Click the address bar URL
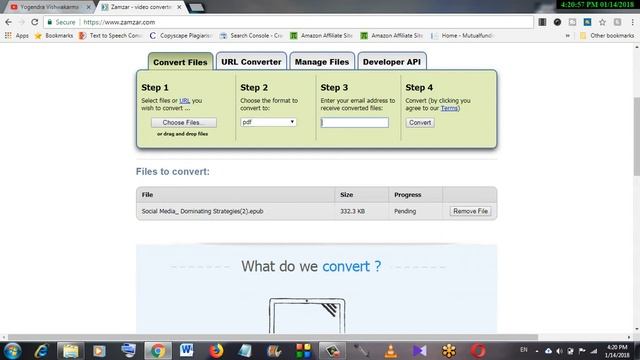The image size is (640, 360). click(x=119, y=22)
